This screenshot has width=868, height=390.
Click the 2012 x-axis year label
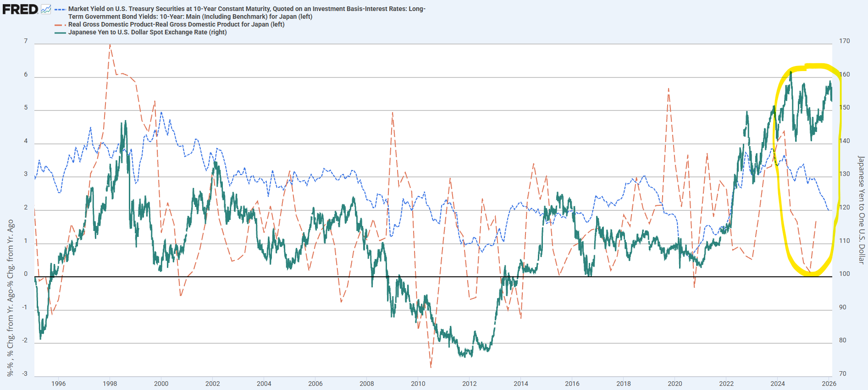click(x=469, y=384)
